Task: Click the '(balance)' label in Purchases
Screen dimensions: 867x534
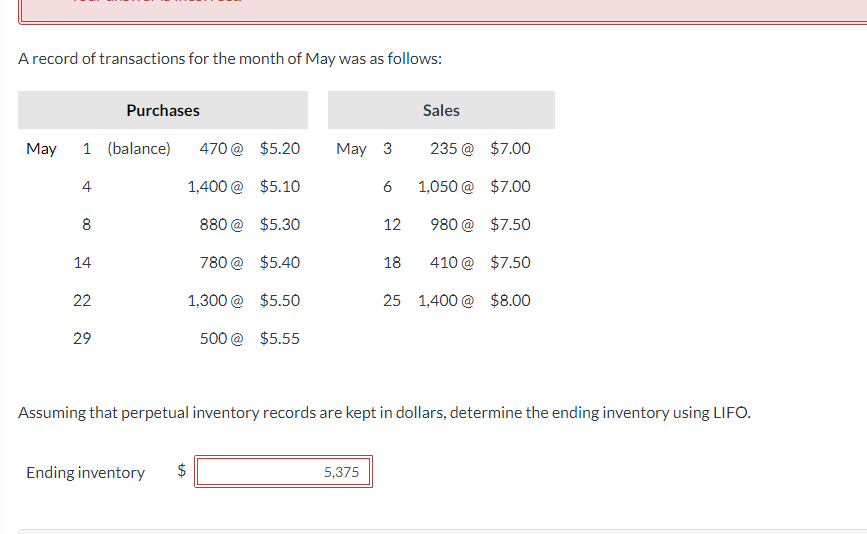Action: [139, 149]
